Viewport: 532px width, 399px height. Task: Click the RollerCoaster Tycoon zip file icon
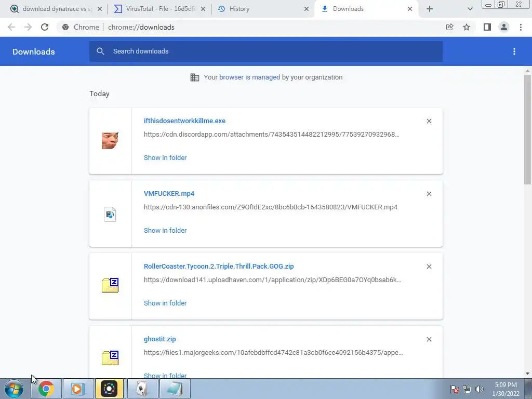click(110, 285)
